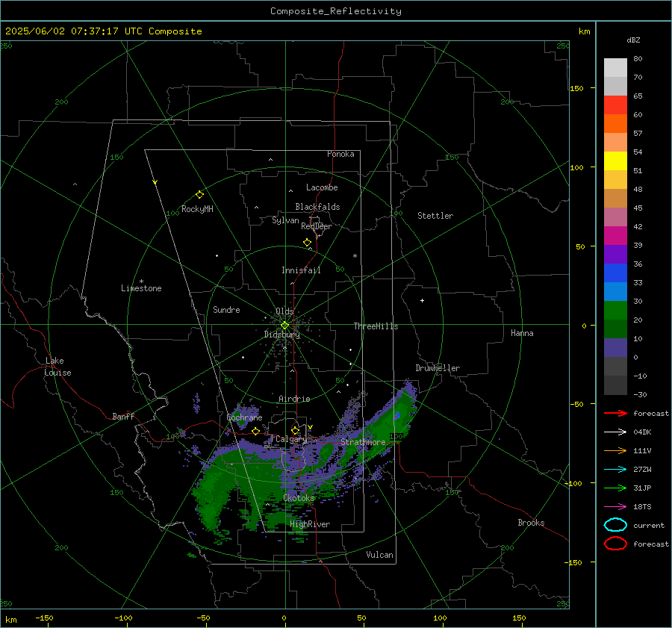Pick the magenta swatch below 42
Screen dimensions: 672x628
615,236
